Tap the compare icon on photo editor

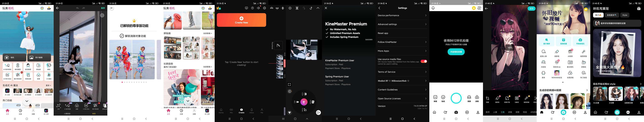tap(102, 15)
